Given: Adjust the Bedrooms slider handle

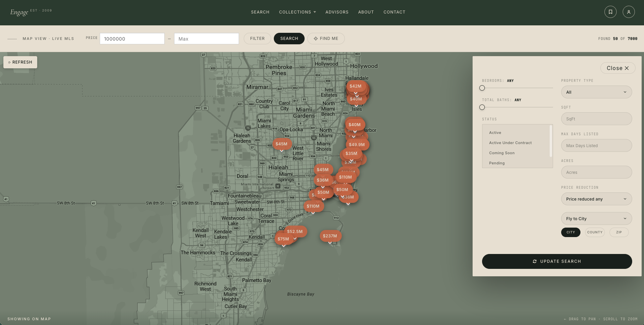Looking at the screenshot, I should click(x=482, y=88).
